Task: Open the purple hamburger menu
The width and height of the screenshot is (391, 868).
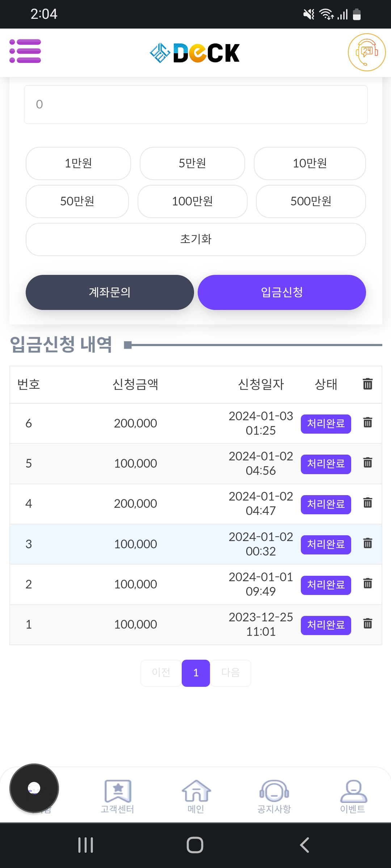Action: pyautogui.click(x=25, y=51)
